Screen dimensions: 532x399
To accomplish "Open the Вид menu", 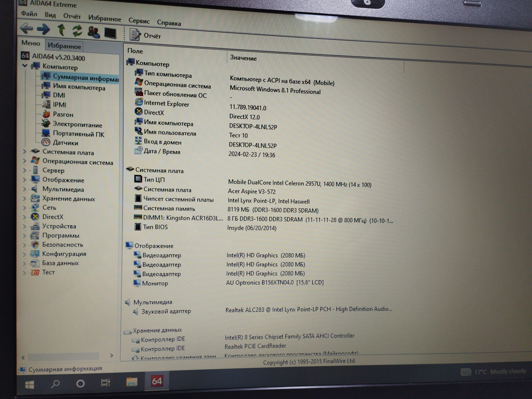I will click(x=50, y=15).
